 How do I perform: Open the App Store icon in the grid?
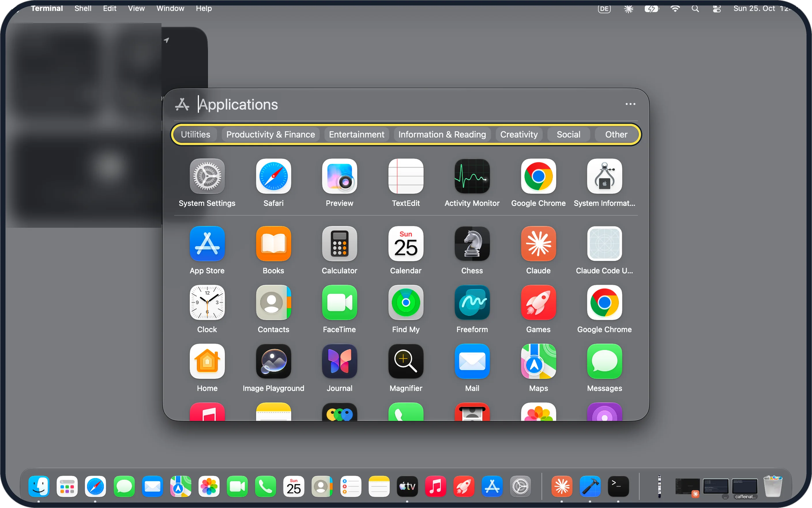(207, 244)
